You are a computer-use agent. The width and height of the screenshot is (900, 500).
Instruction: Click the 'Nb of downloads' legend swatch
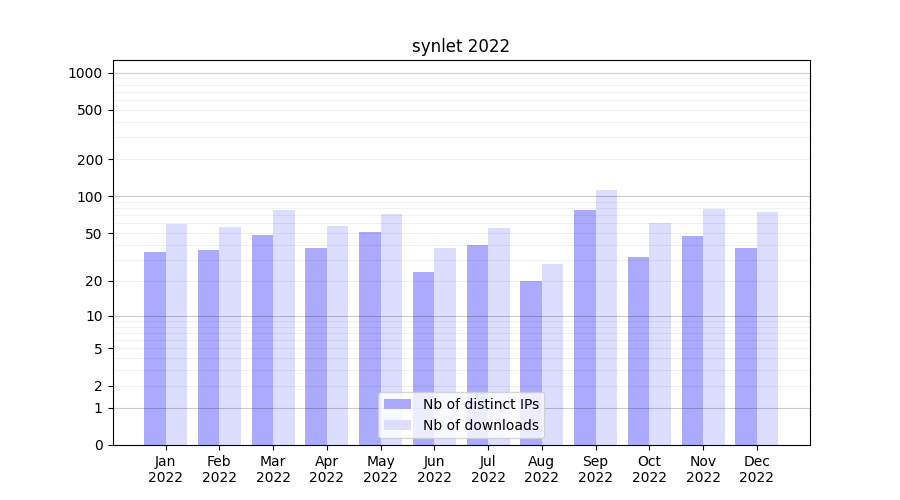pos(398,425)
